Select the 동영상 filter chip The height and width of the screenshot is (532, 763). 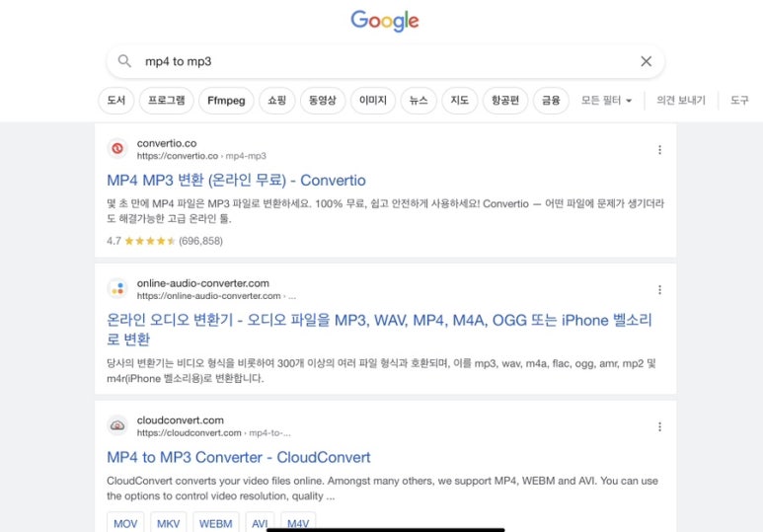323,101
